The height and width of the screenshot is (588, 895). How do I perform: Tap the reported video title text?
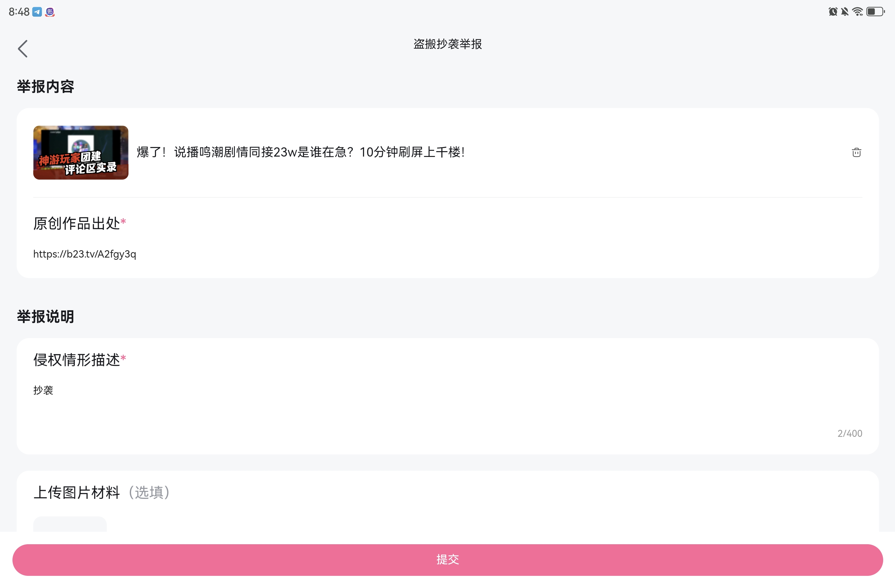coord(301,152)
